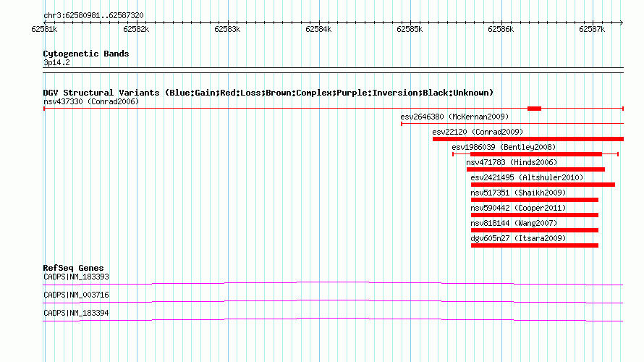This screenshot has width=644, height=362.
Task: Click the magenta line of CADPS|NM_003716
Action: (x=333, y=300)
